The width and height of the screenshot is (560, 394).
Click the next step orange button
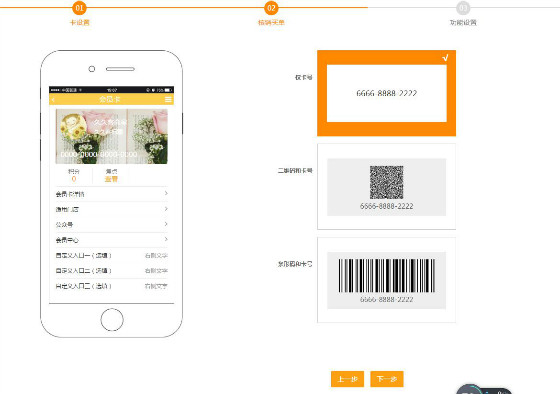coord(387,379)
